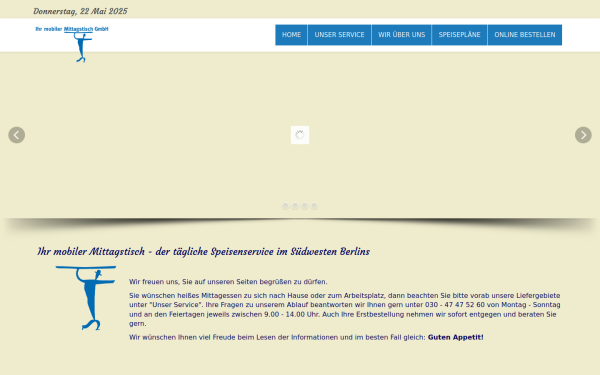
Task: Click the heading Ihr mobiler Mittagstisch
Action: coord(203,251)
